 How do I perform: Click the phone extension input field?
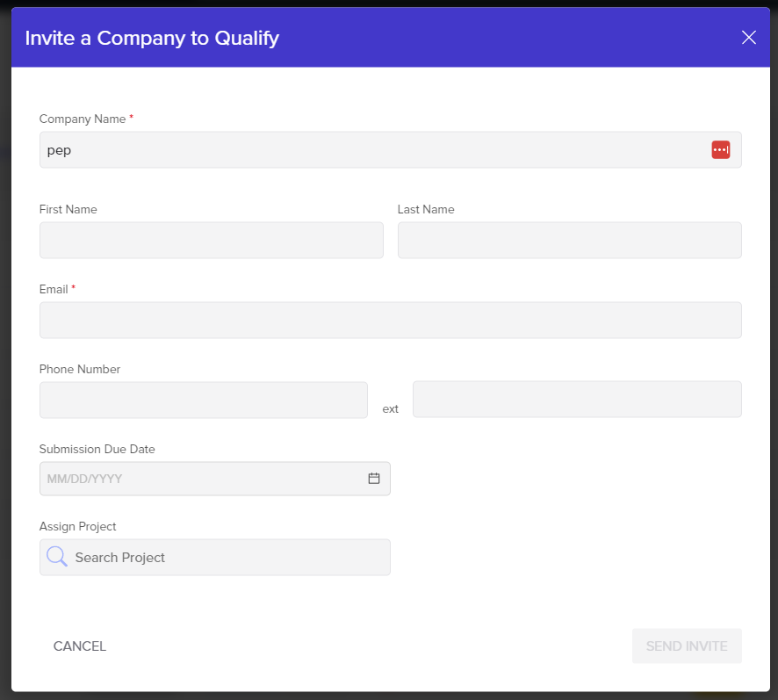click(x=576, y=400)
